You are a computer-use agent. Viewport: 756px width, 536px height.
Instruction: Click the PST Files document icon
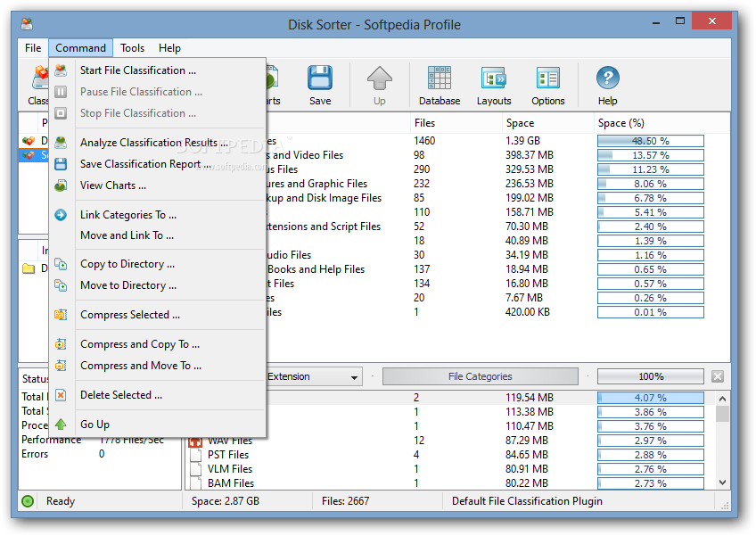point(195,455)
